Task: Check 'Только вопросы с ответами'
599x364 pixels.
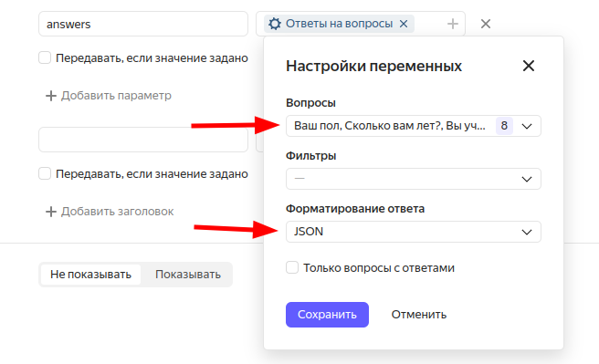Action: [x=292, y=267]
